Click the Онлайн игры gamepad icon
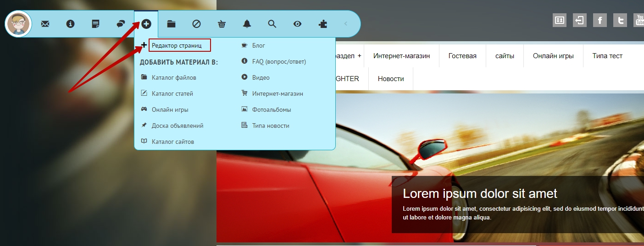The image size is (644, 246). pos(144,109)
